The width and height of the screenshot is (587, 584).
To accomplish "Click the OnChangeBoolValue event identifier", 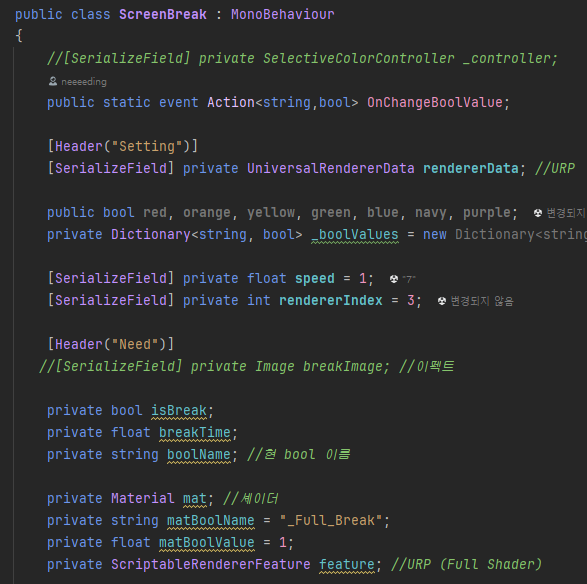I will tap(435, 103).
